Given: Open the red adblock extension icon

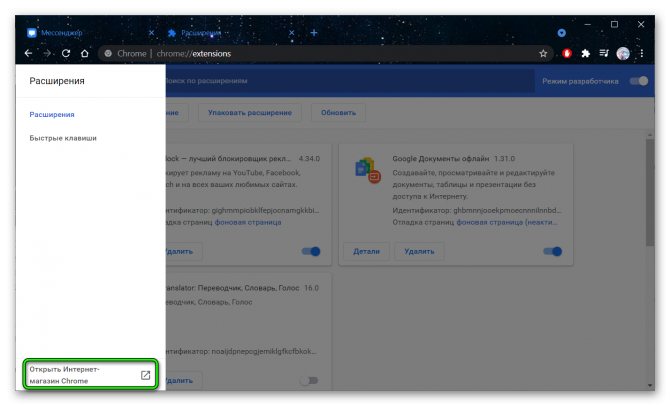Looking at the screenshot, I should coord(567,53).
